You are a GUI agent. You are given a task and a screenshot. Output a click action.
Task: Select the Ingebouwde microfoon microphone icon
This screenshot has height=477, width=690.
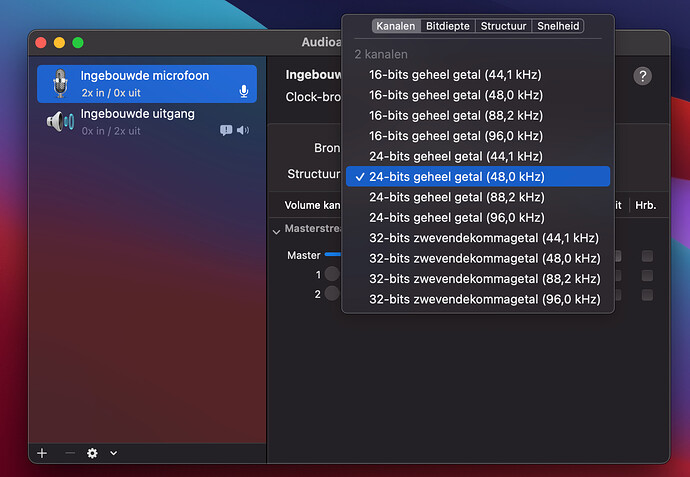coord(60,84)
